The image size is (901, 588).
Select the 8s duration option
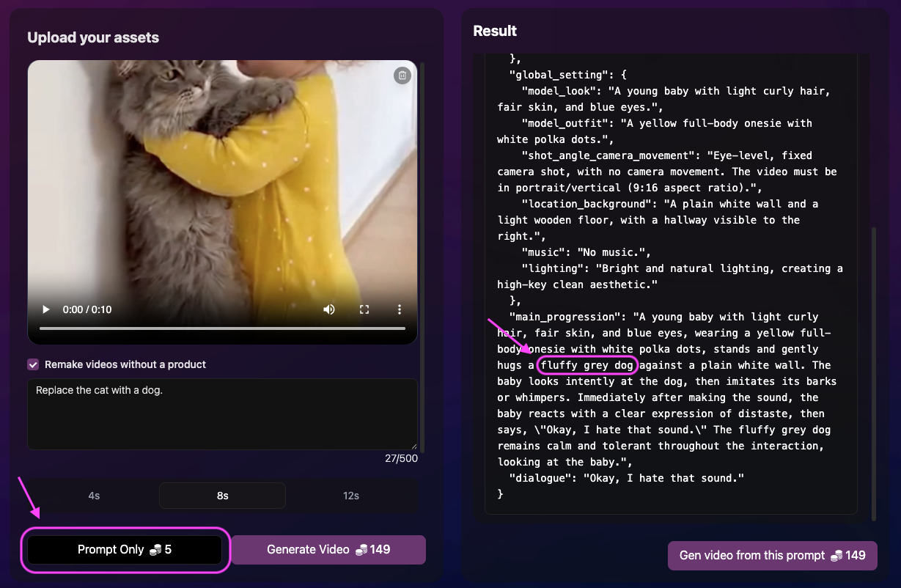click(x=222, y=496)
